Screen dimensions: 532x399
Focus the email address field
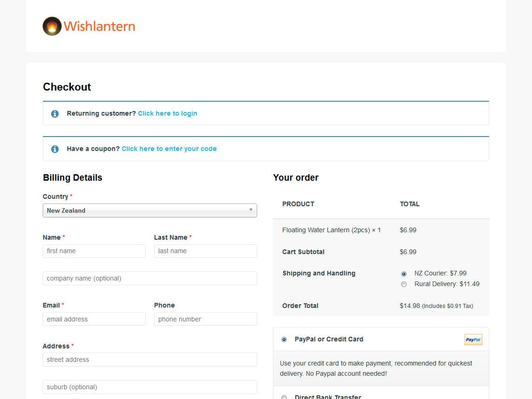pos(94,319)
